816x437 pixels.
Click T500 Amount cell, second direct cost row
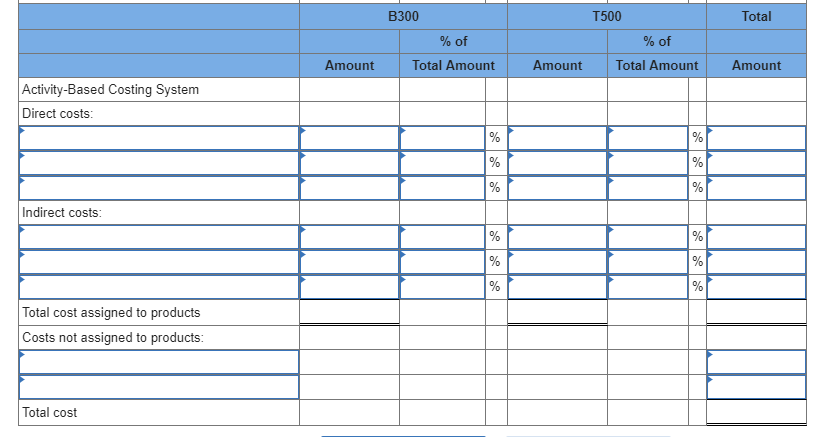[x=557, y=163]
